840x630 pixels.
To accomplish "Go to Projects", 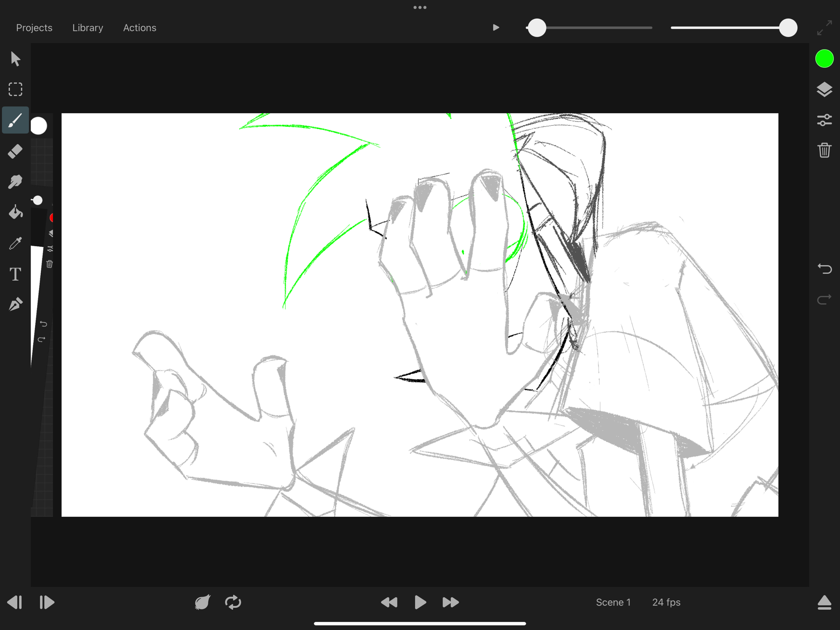I will tap(34, 28).
